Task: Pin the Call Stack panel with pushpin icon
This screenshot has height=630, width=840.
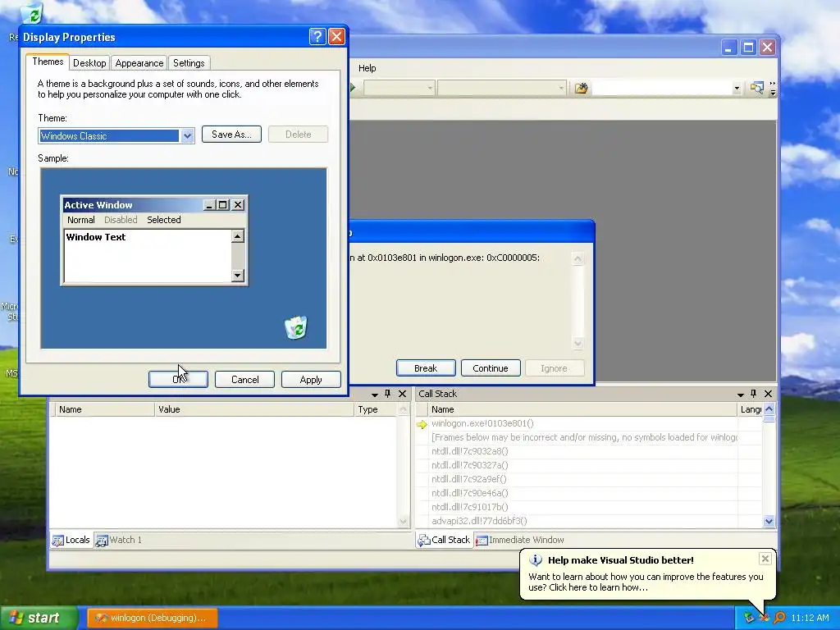Action: 753,394
